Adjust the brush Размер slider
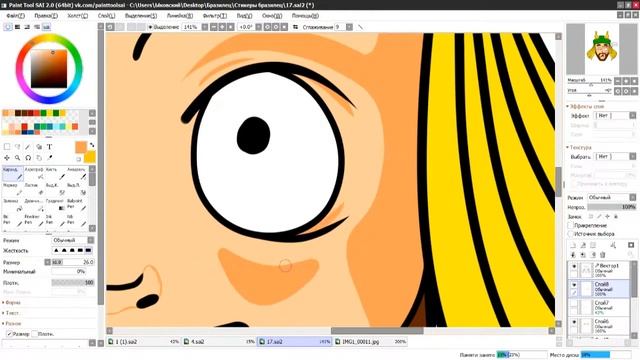 73,262
